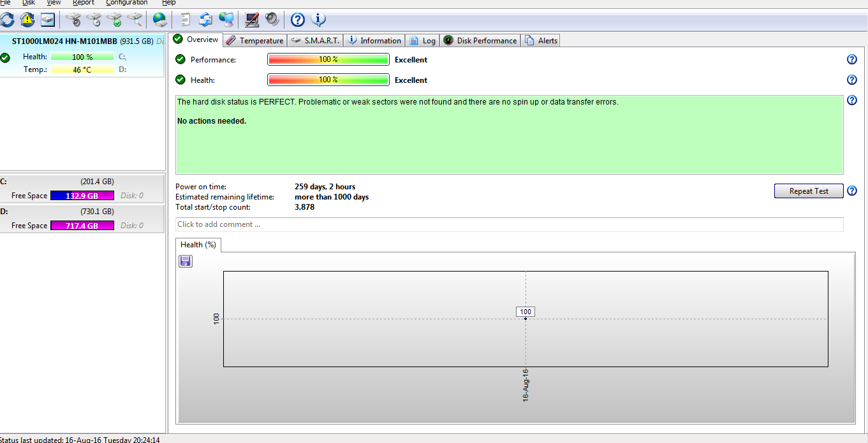Click the help icon beside status text box
This screenshot has width=868, height=443.
point(851,100)
